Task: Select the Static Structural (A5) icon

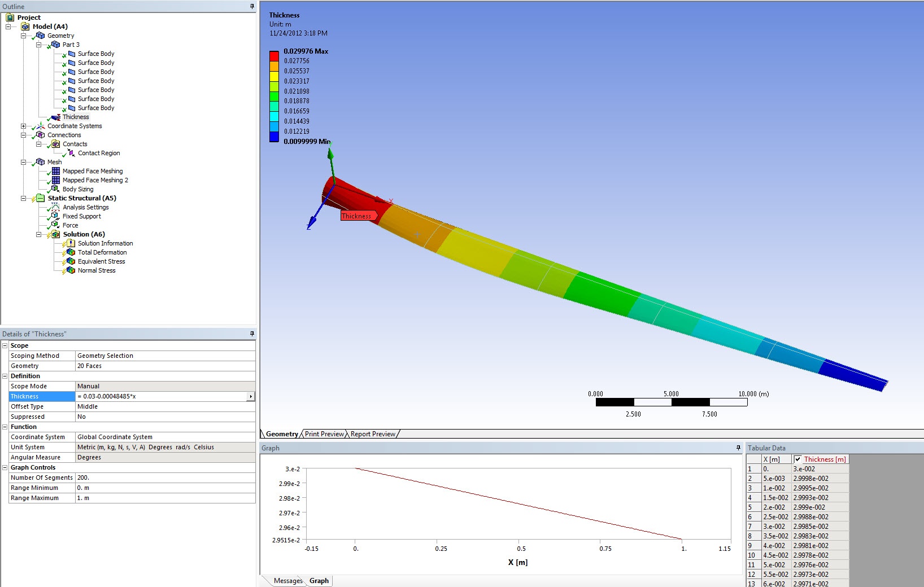Action: pyautogui.click(x=41, y=198)
